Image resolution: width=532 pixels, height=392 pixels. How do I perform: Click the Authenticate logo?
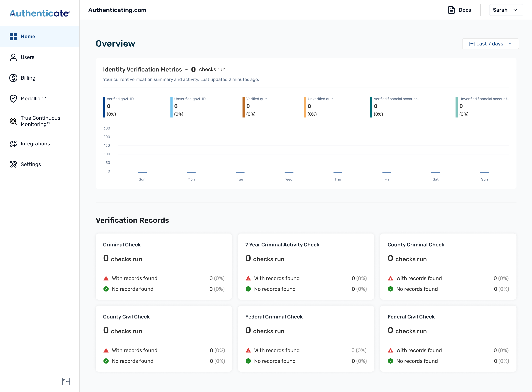[40, 13]
